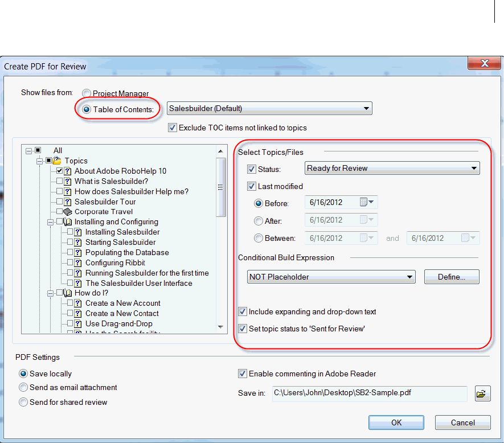The height and width of the screenshot is (443, 504).
Task: Select the Before date radio button
Action: pos(259,203)
